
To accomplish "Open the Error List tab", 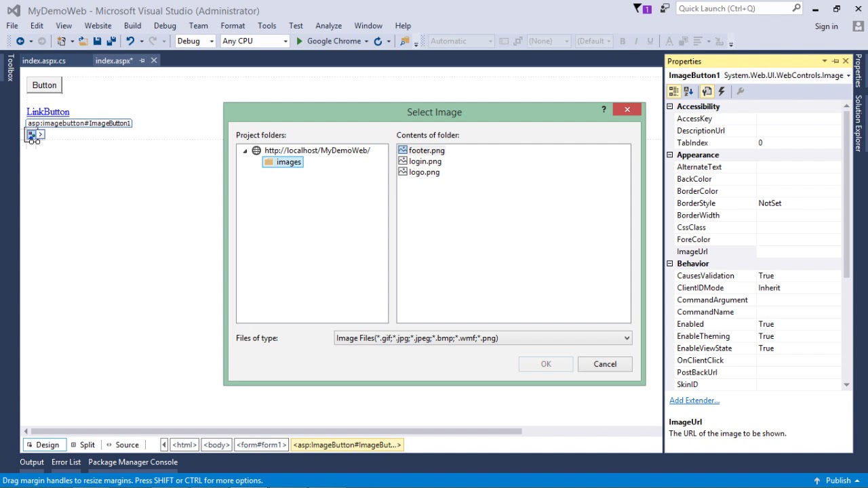I will click(66, 462).
